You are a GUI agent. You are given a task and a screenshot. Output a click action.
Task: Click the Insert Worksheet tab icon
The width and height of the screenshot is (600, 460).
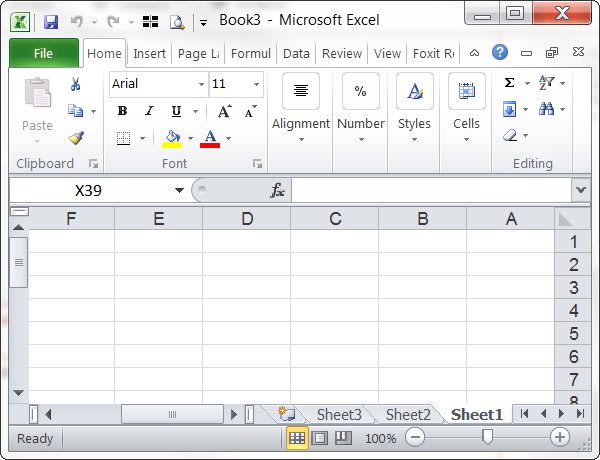coord(286,414)
